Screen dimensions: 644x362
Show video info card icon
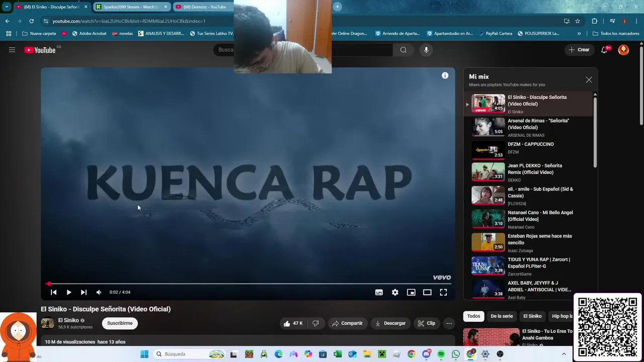[x=445, y=75]
